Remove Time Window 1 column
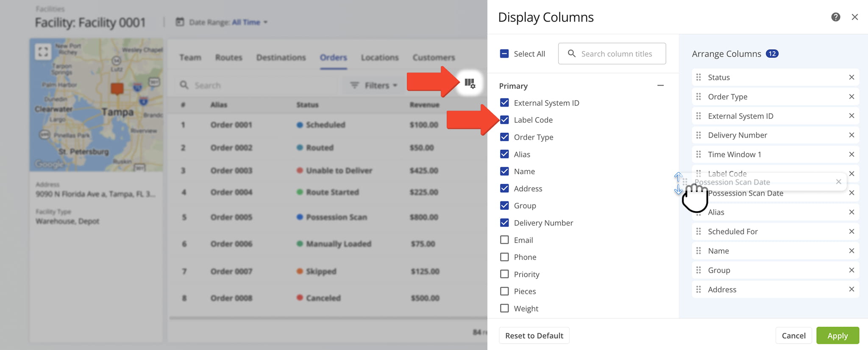 click(x=851, y=154)
